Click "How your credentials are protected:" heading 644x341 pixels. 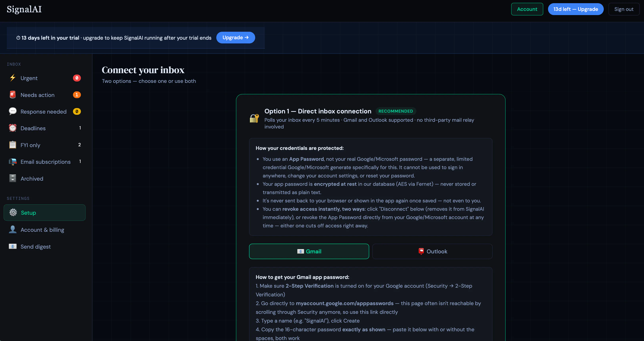tap(300, 148)
